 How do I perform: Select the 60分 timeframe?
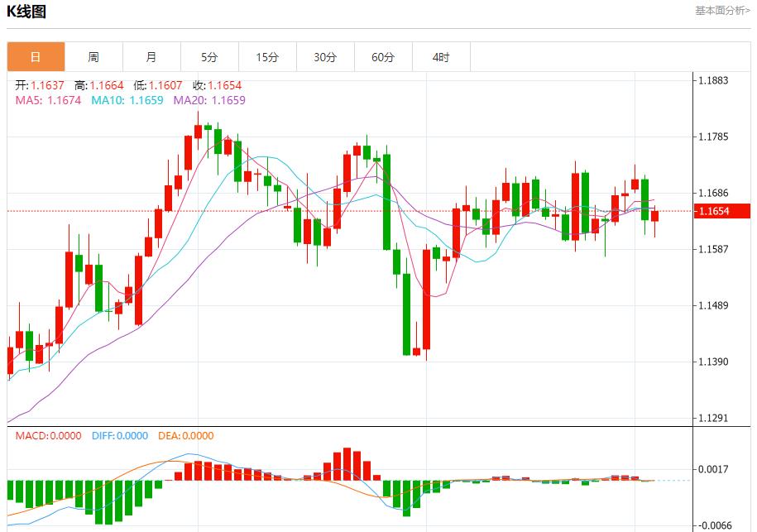(x=384, y=56)
